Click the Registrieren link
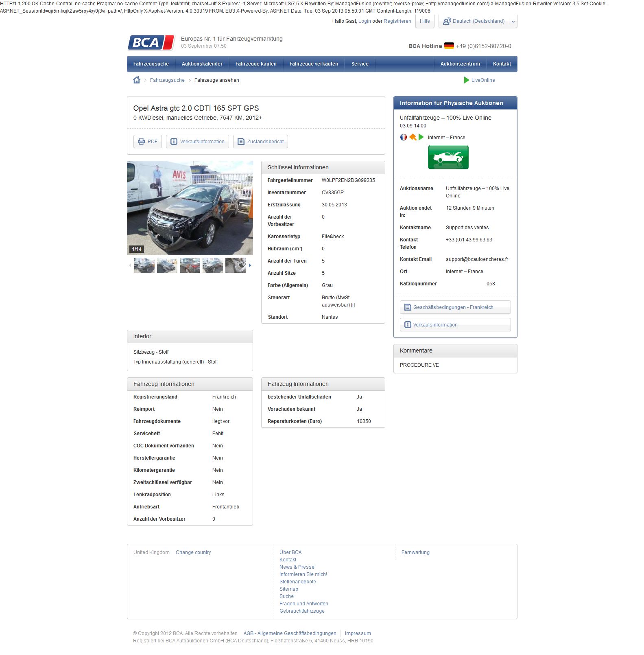 [397, 21]
